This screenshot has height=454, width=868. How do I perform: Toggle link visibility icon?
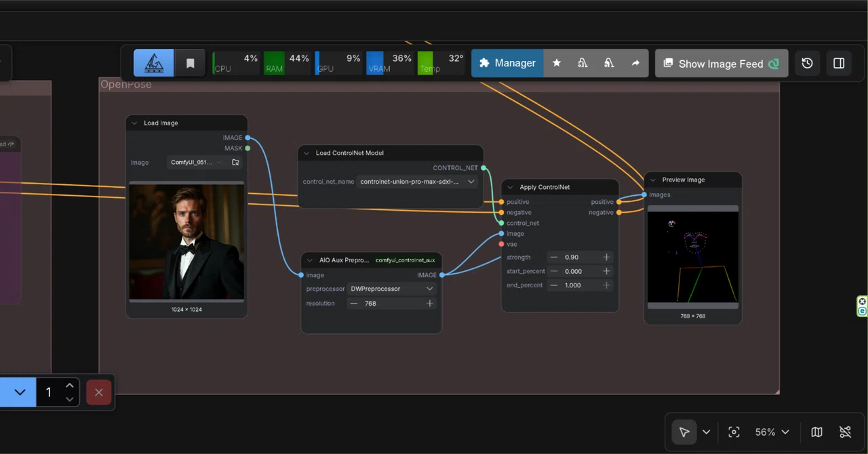[845, 432]
